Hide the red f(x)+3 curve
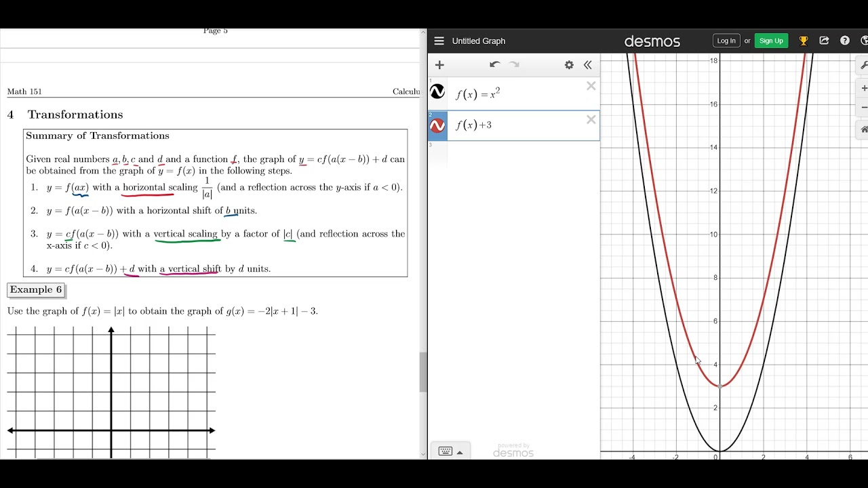This screenshot has width=868, height=488. (x=437, y=125)
